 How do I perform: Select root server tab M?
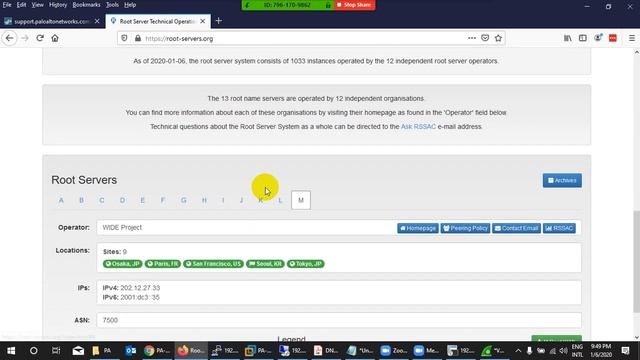click(301, 200)
